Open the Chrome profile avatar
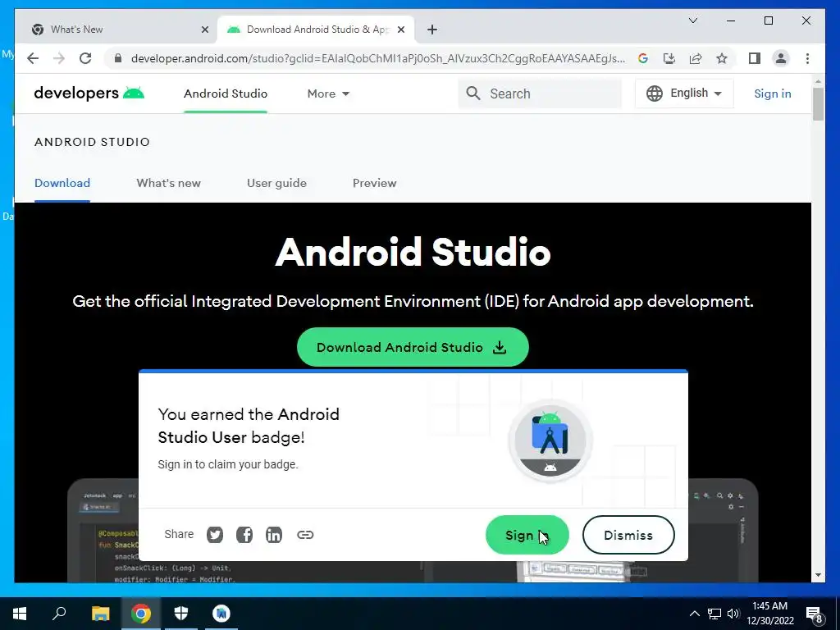The width and height of the screenshot is (840, 630). click(781, 58)
